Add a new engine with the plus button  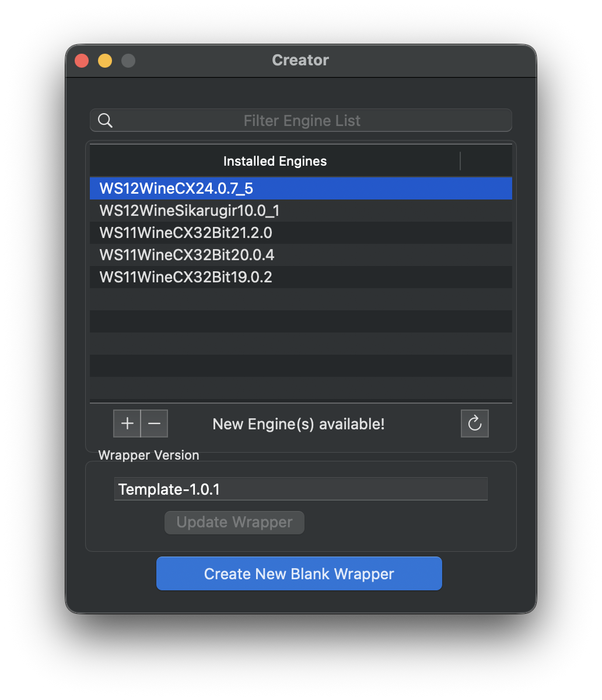[127, 423]
